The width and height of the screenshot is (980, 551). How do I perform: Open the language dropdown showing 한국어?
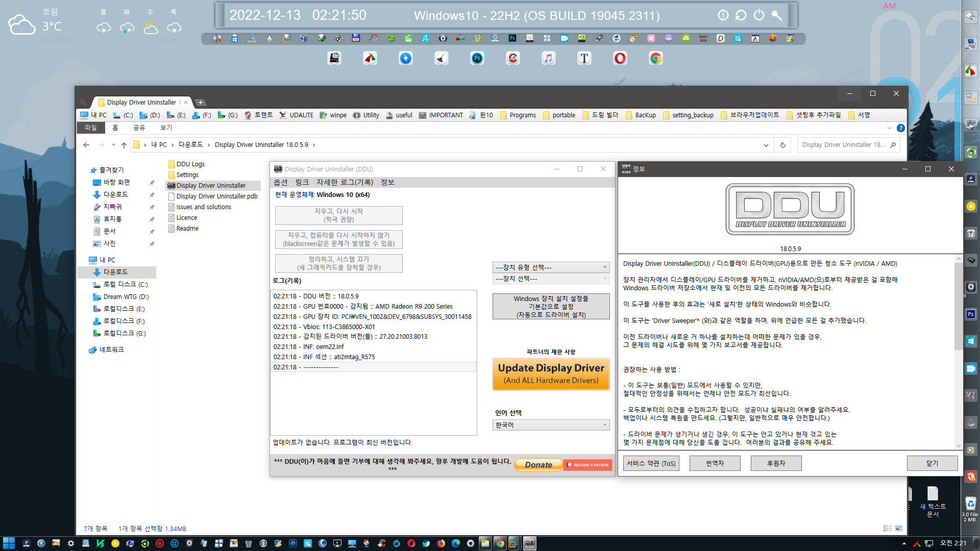(x=551, y=425)
